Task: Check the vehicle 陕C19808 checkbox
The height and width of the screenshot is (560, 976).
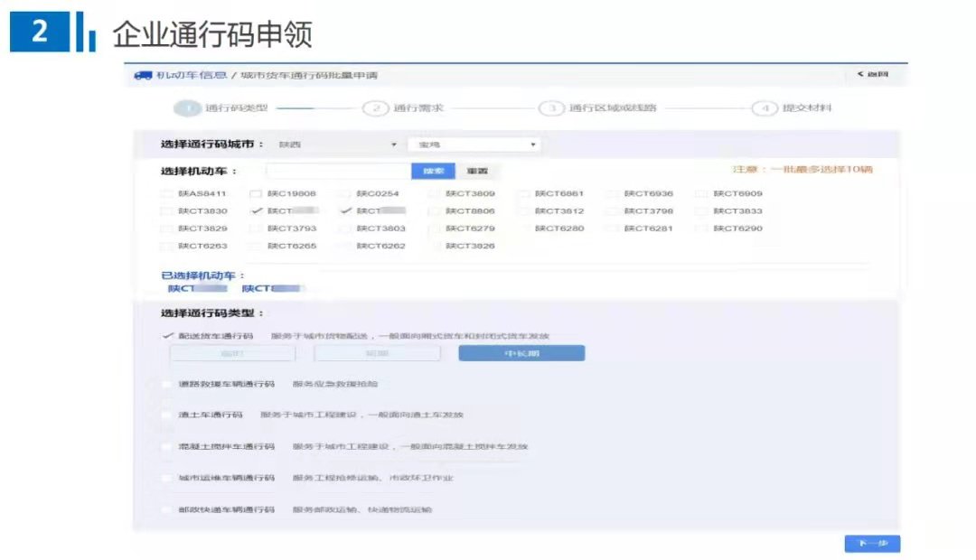Action: (256, 193)
